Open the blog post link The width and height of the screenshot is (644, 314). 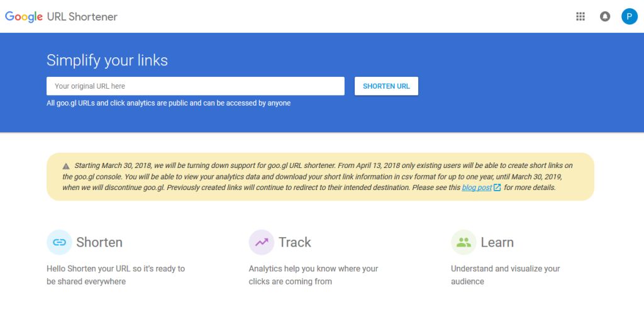[477, 188]
